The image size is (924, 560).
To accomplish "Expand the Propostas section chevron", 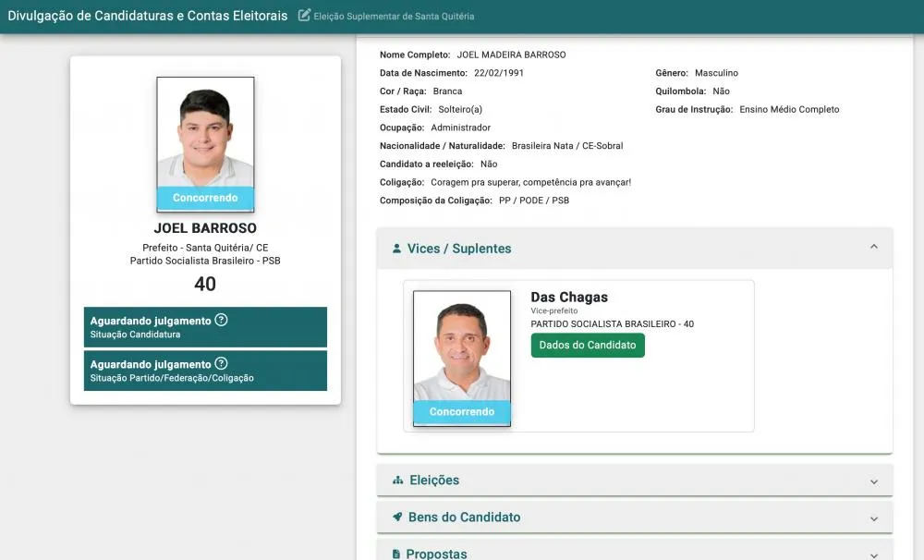I will 873,554.
